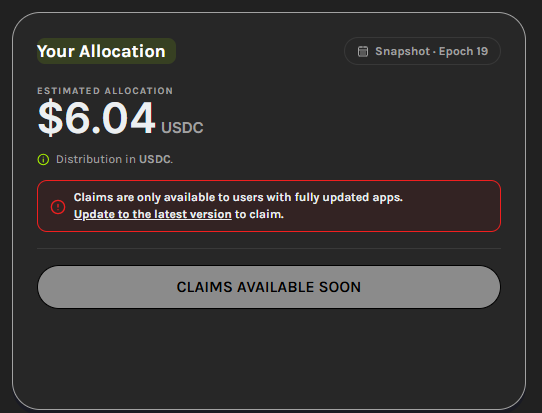Click the $6.04 allocation amount
The image size is (542, 413).
(96, 118)
